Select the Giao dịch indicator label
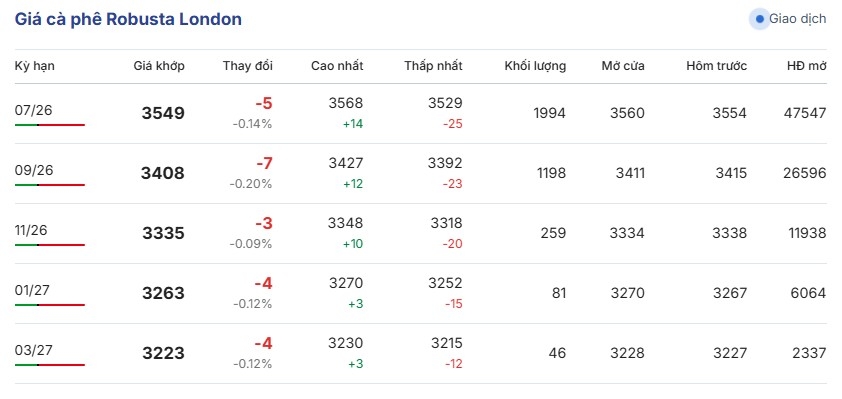Viewport: 842px width, 399px height. pyautogui.click(x=797, y=19)
